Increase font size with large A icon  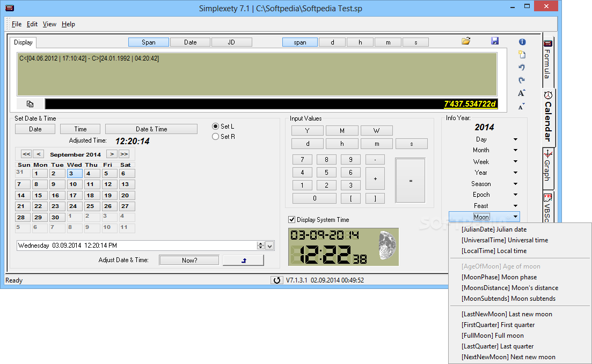point(521,93)
